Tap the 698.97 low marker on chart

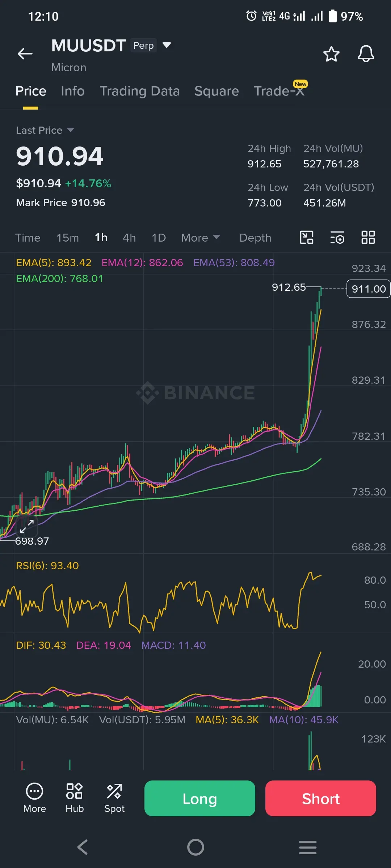[x=32, y=541]
